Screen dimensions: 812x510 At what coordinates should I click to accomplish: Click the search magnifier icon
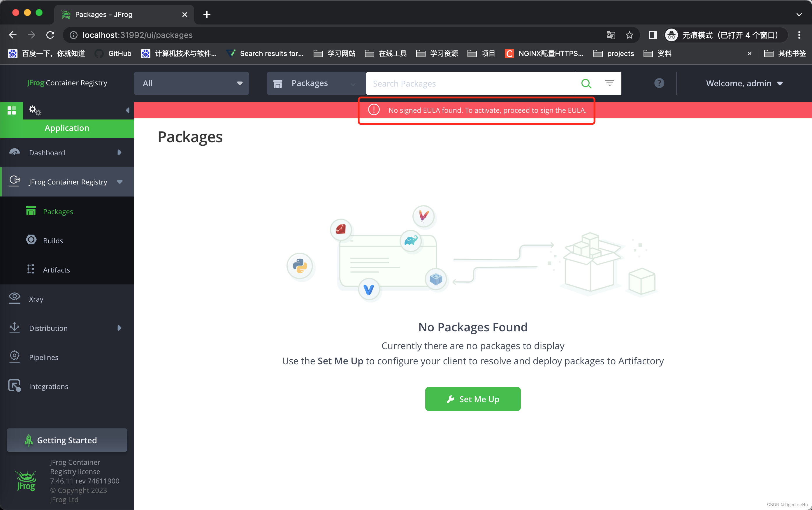tap(586, 83)
